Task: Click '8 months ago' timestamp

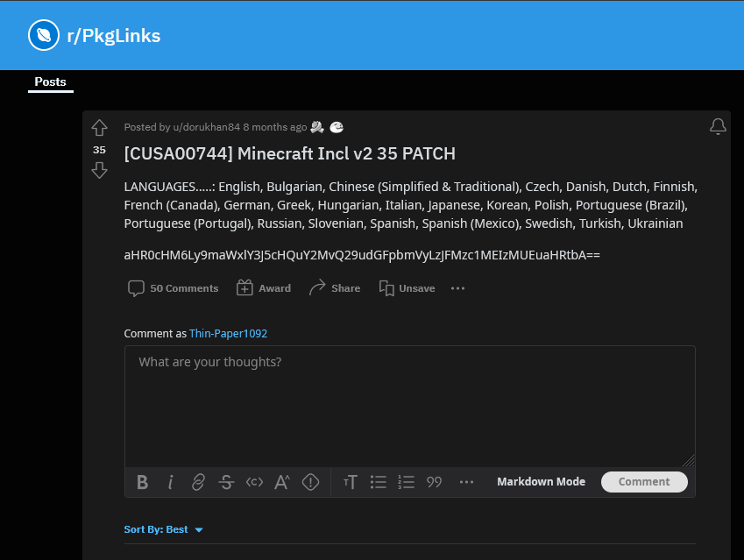Action: coord(275,127)
